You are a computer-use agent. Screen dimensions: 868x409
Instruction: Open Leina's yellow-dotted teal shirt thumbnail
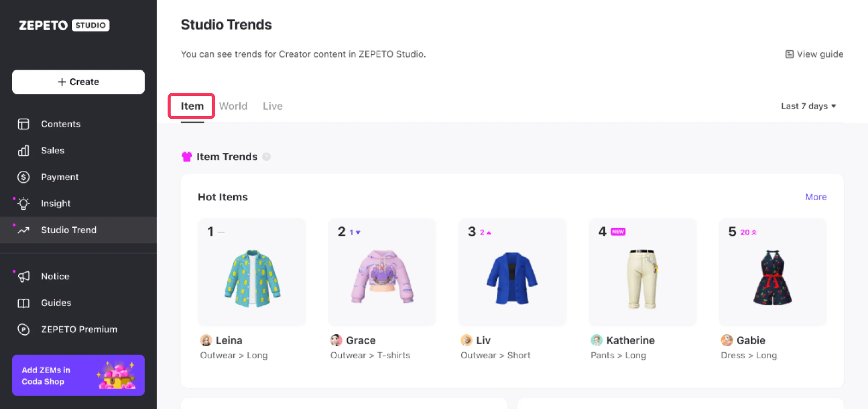coord(252,272)
